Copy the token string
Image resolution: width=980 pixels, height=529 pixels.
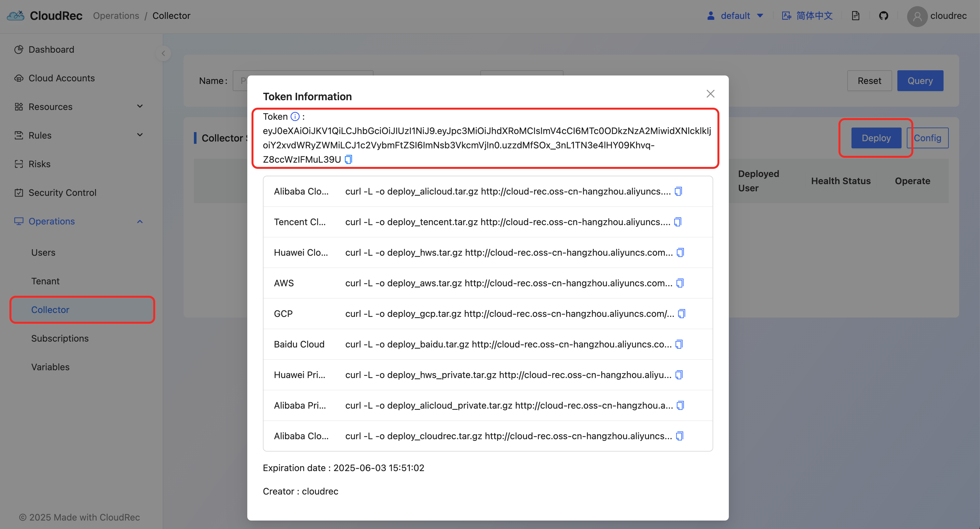click(348, 159)
